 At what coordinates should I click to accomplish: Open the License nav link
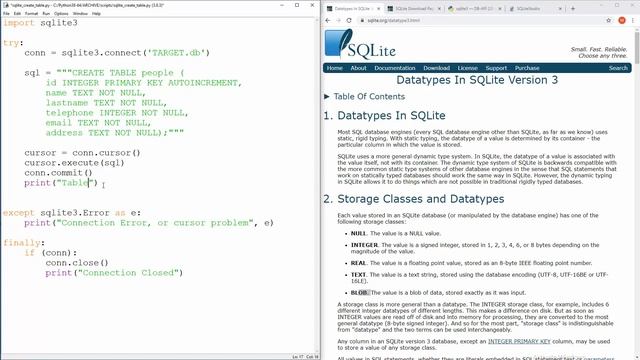[467, 68]
